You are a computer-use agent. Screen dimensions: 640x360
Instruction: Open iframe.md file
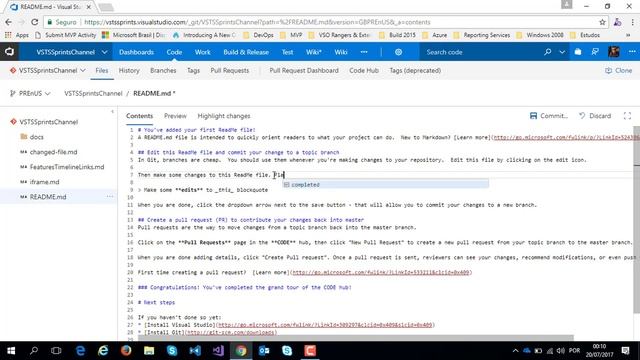pos(44,182)
